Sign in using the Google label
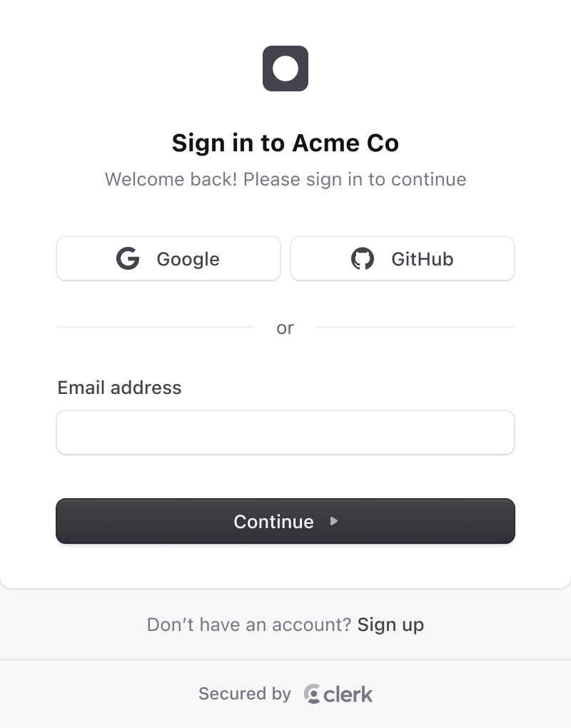This screenshot has width=571, height=728. point(188,259)
